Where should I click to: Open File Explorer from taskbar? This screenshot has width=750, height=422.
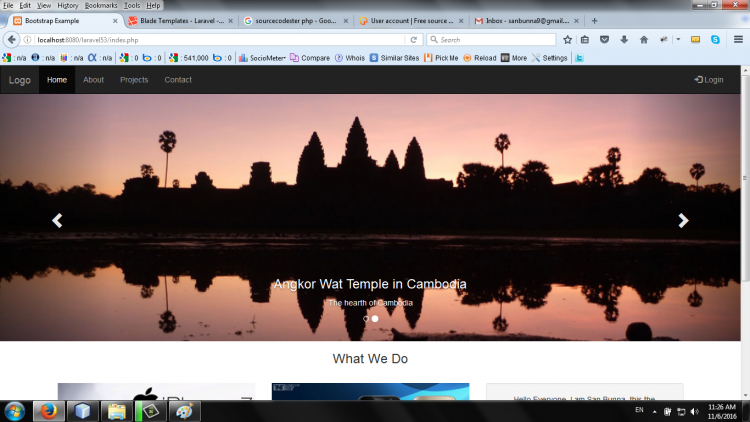tap(116, 411)
